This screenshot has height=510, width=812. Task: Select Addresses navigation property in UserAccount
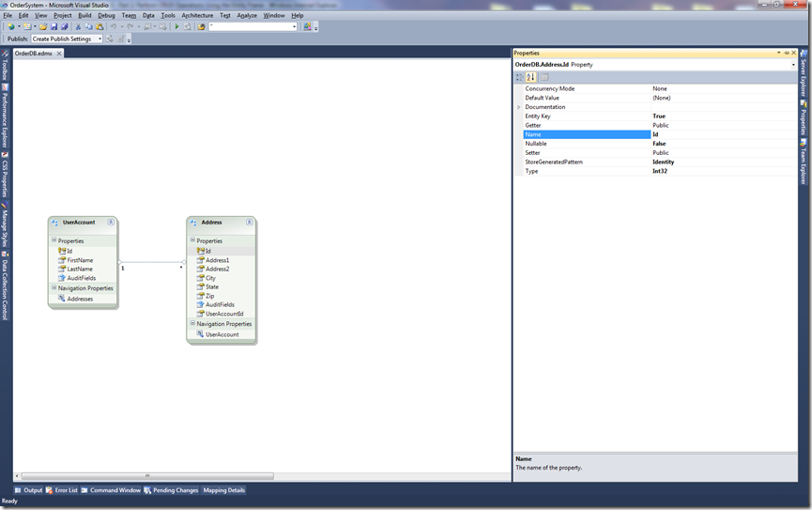point(80,299)
